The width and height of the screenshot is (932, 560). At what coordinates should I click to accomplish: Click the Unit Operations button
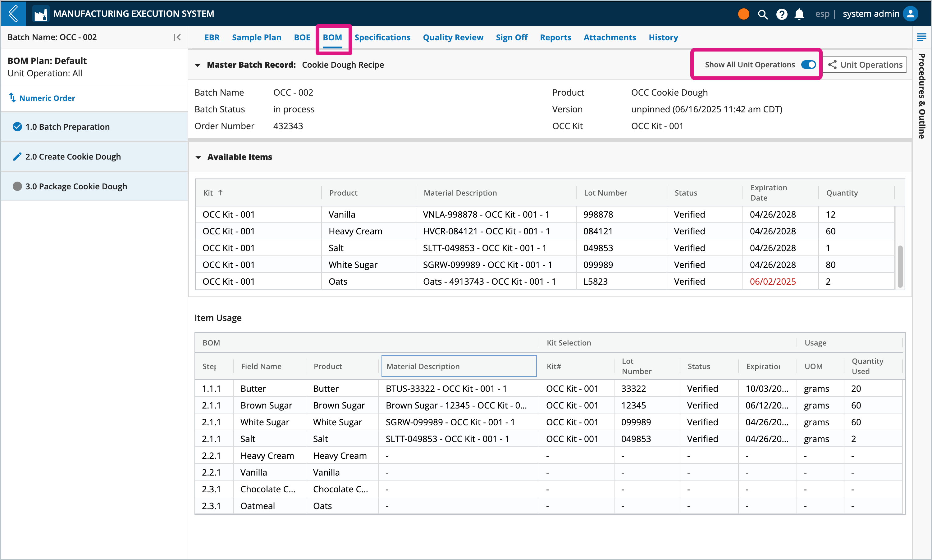point(865,65)
